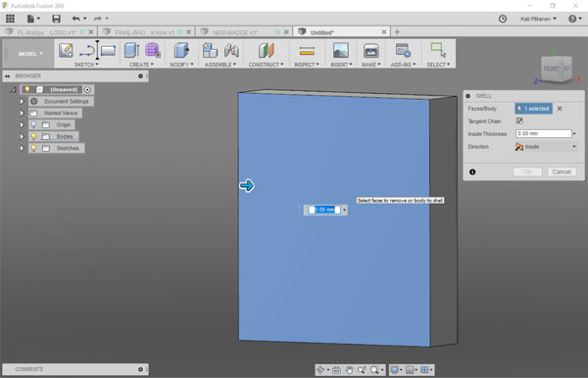Select the Create Form sculpt tool

coord(153,50)
